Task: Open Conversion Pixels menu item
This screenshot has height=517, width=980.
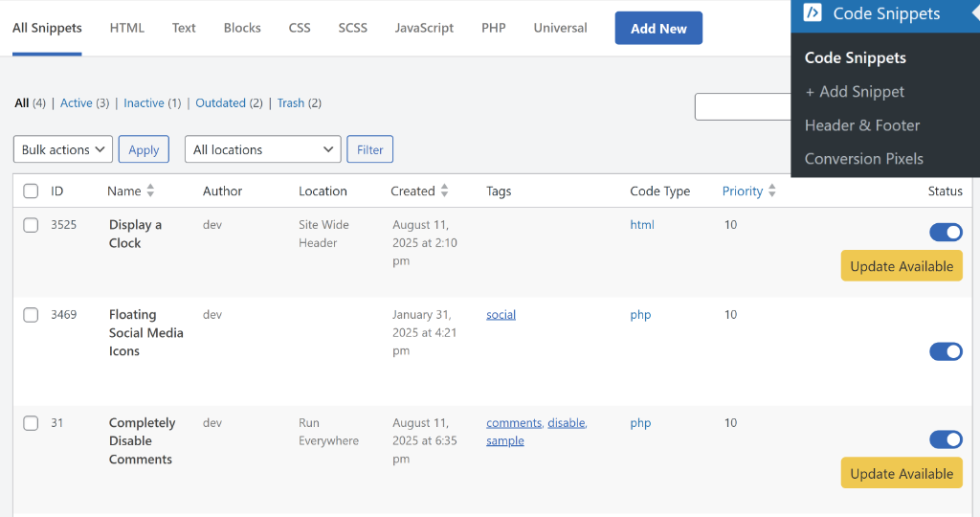Action: [x=864, y=159]
